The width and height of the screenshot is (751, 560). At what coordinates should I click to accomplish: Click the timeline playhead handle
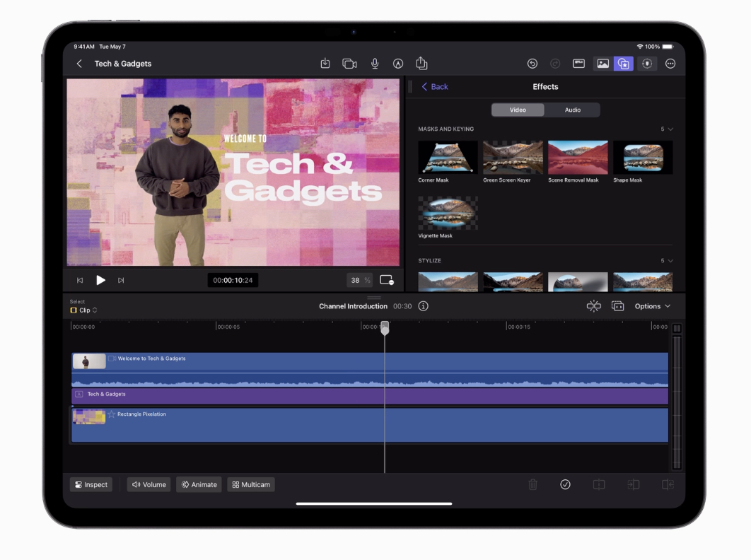(385, 327)
